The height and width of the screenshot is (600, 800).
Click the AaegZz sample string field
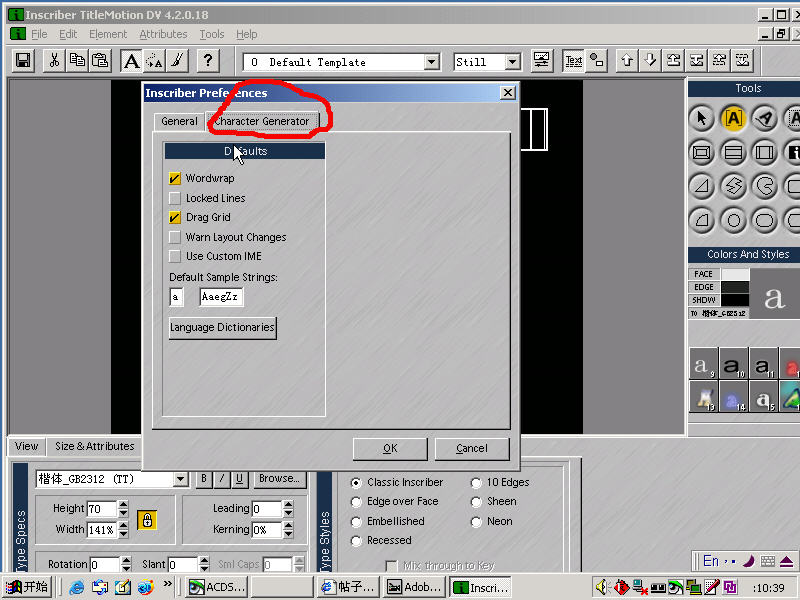click(221, 297)
